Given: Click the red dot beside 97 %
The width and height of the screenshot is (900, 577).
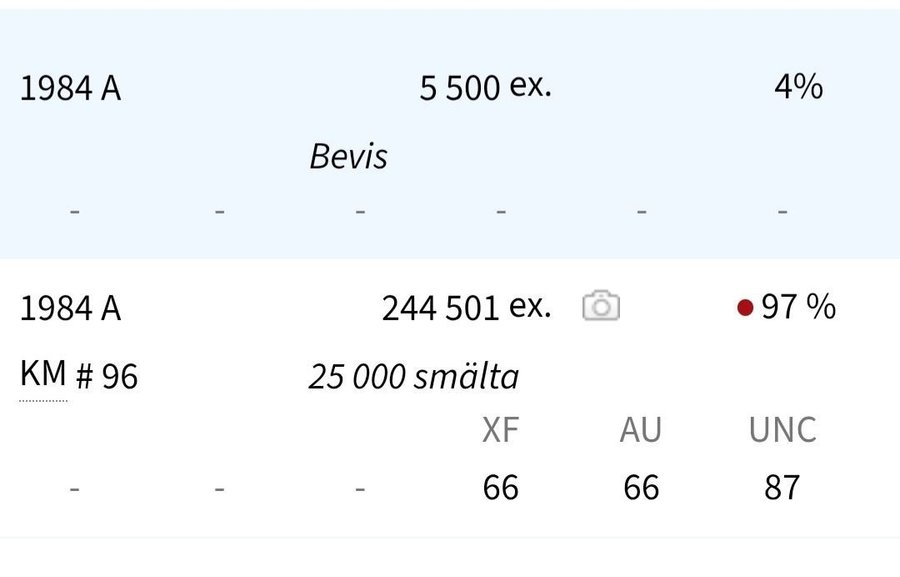Looking at the screenshot, I should 744,308.
